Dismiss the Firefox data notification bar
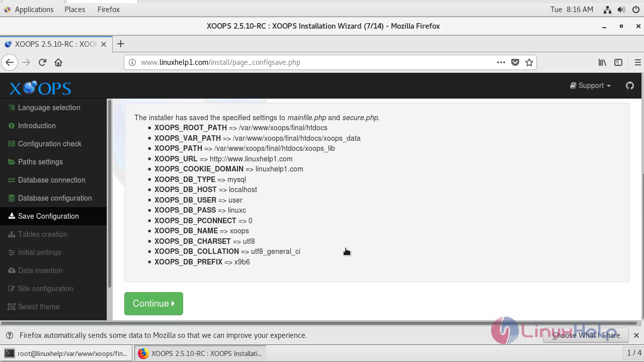Viewport: 644px width, 362px height. pyautogui.click(x=636, y=335)
